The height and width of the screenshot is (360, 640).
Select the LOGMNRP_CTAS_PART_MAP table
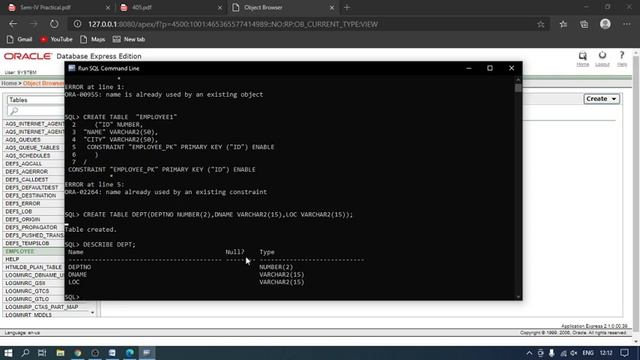pos(42,307)
